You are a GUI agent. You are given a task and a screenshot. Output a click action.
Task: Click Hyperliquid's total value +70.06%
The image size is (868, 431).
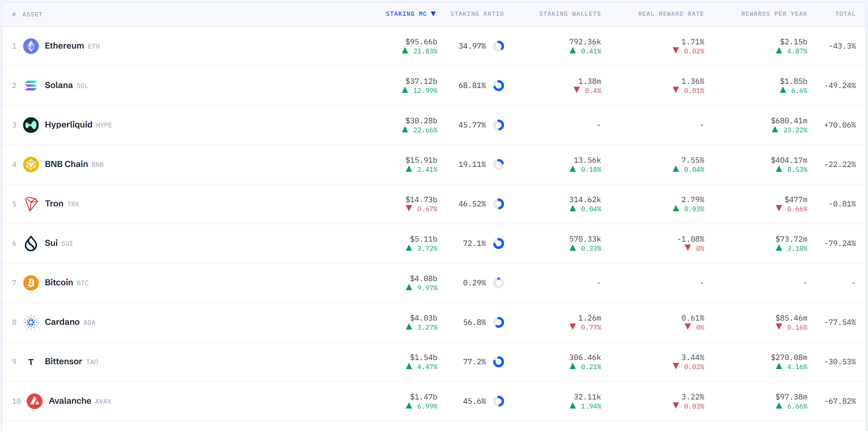tap(840, 125)
